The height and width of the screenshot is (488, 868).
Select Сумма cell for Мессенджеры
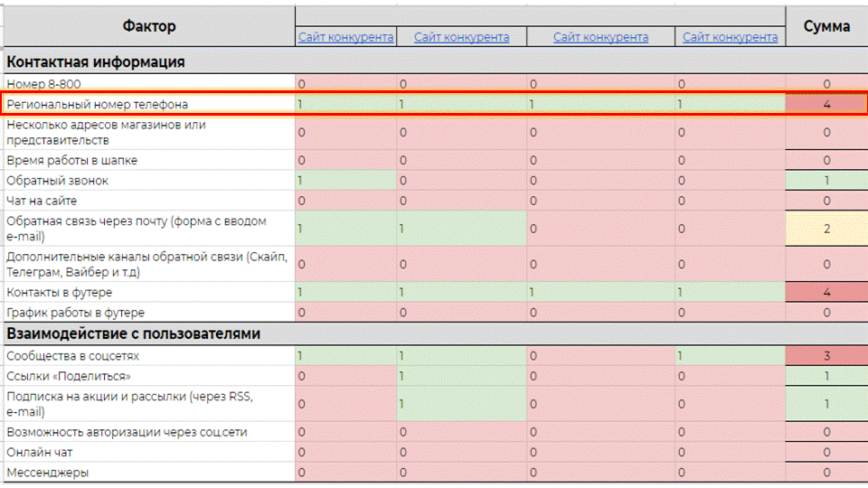[826, 473]
